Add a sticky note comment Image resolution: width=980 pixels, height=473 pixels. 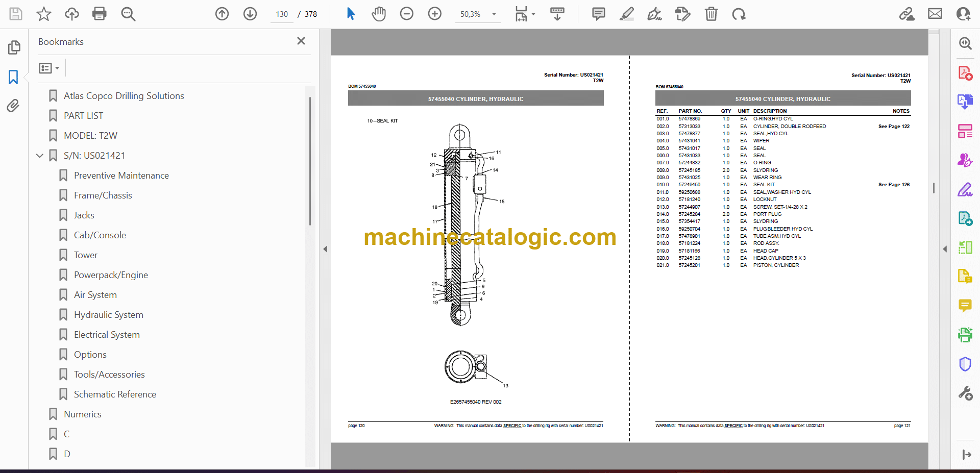coord(598,14)
